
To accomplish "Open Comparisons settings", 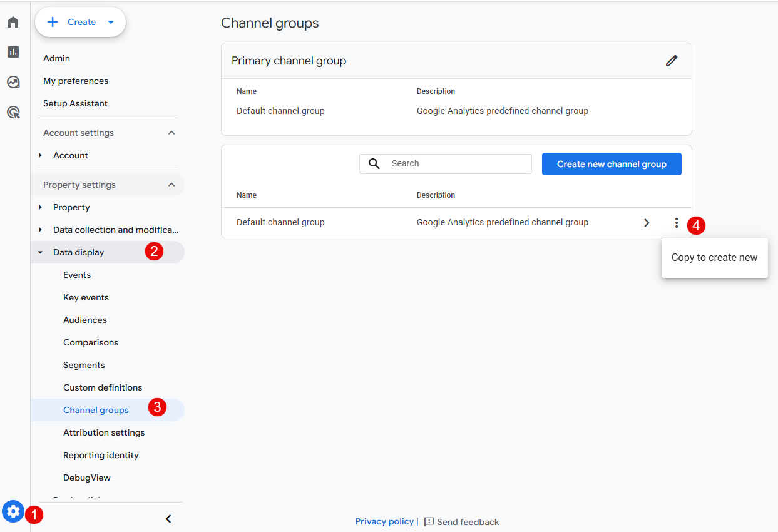I will click(91, 342).
